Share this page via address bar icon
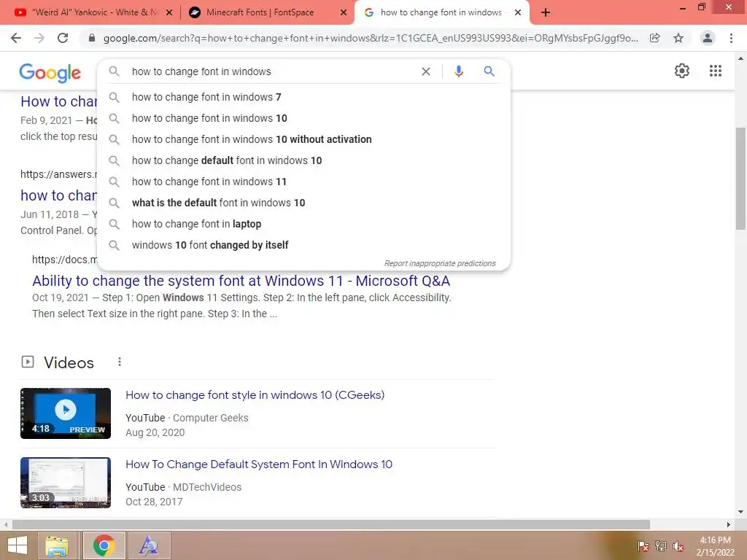This screenshot has width=747, height=560. click(655, 38)
